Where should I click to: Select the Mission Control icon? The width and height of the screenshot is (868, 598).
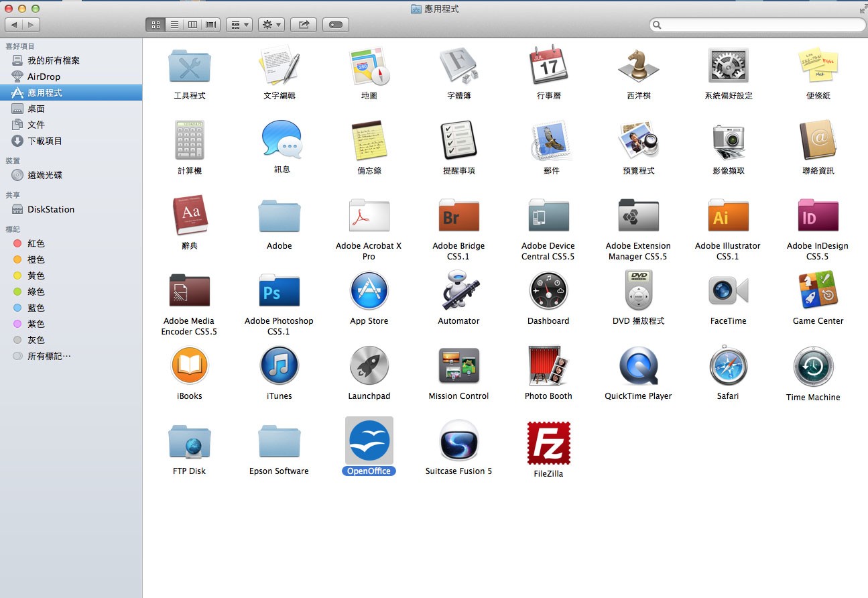(x=459, y=366)
